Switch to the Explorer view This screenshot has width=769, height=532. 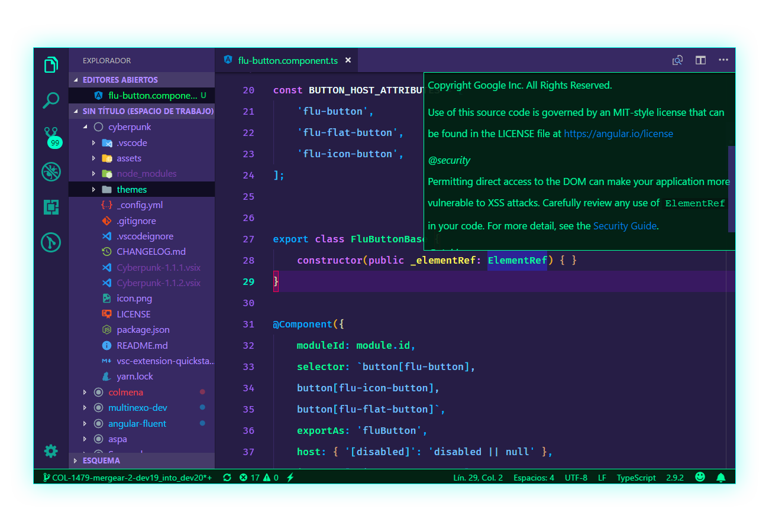pos(50,64)
